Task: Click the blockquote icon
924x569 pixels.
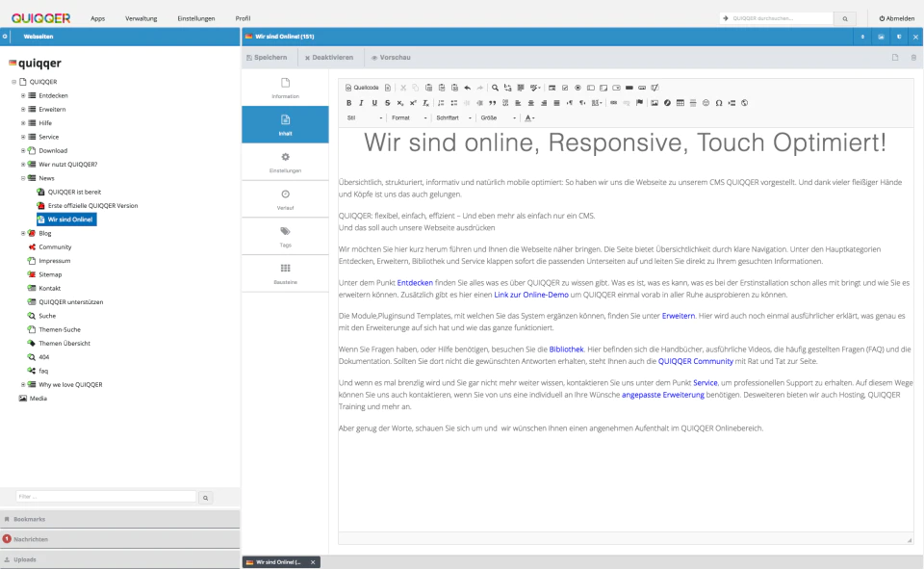Action: pos(492,103)
